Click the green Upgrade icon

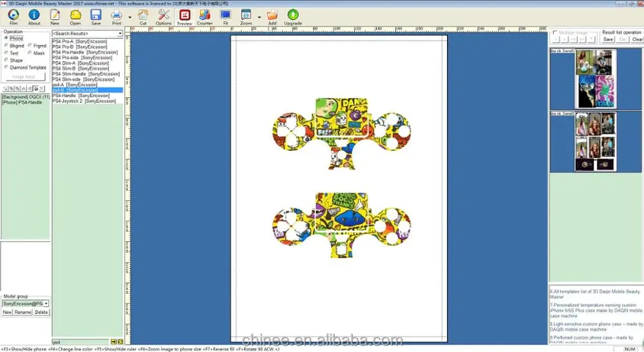pyautogui.click(x=293, y=17)
